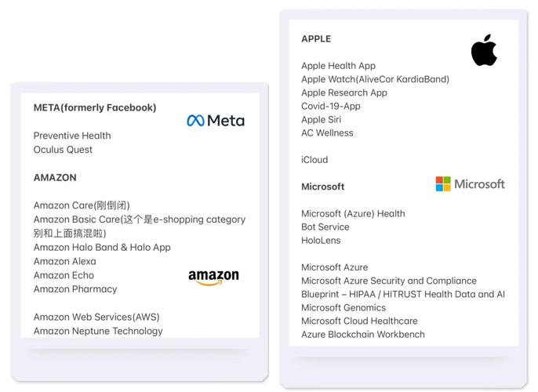This screenshot has width=538, height=392.
Task: Click Amazon Web Services(AWS) text
Action: (96, 318)
